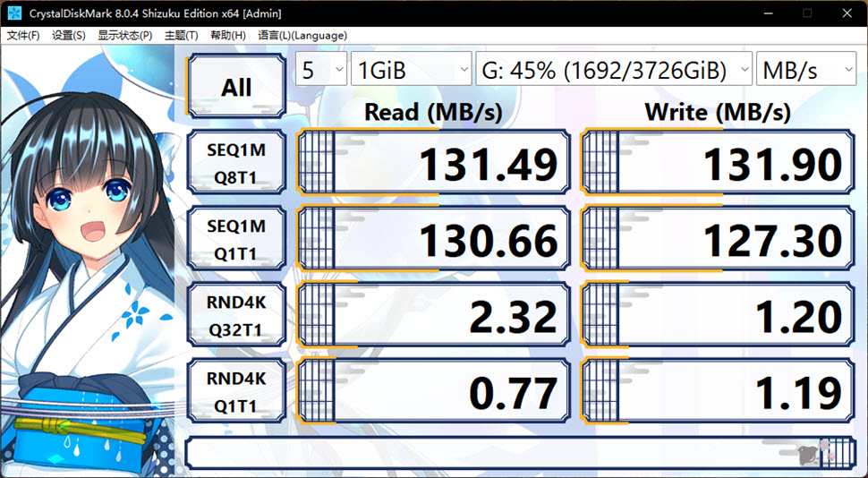The width and height of the screenshot is (868, 478).
Task: Click the CrystalDiskMark app icon in title bar
Action: 15,13
